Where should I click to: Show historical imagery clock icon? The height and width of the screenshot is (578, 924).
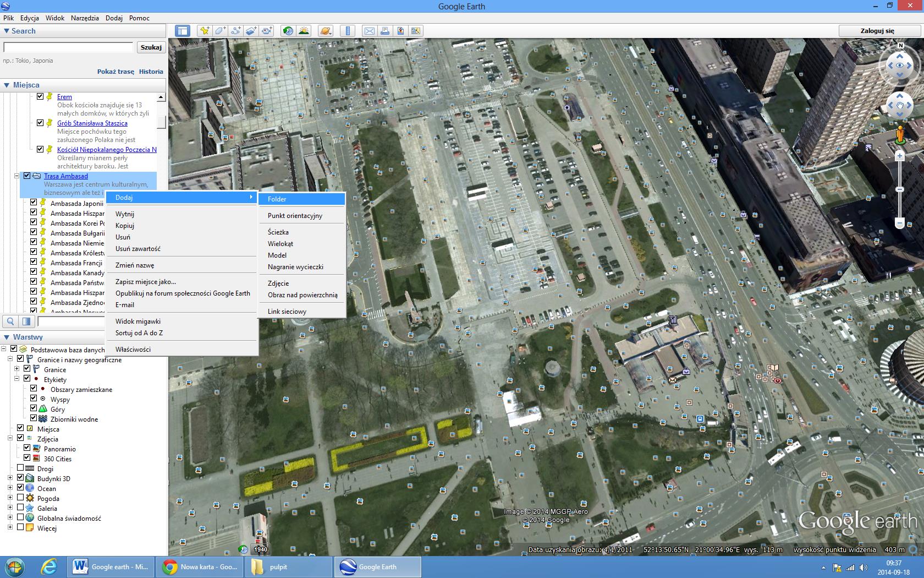click(x=288, y=31)
